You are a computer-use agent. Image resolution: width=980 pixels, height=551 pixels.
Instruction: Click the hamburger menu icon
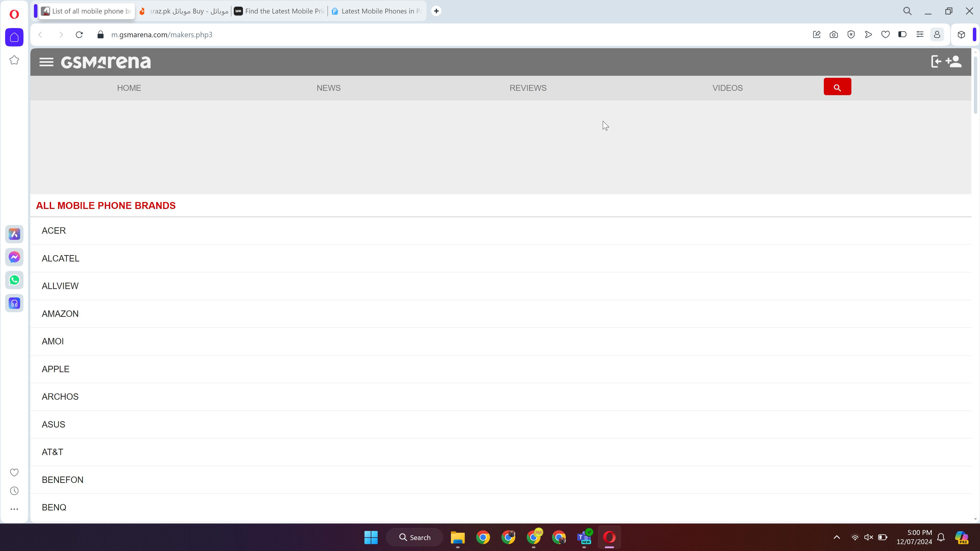pos(46,61)
